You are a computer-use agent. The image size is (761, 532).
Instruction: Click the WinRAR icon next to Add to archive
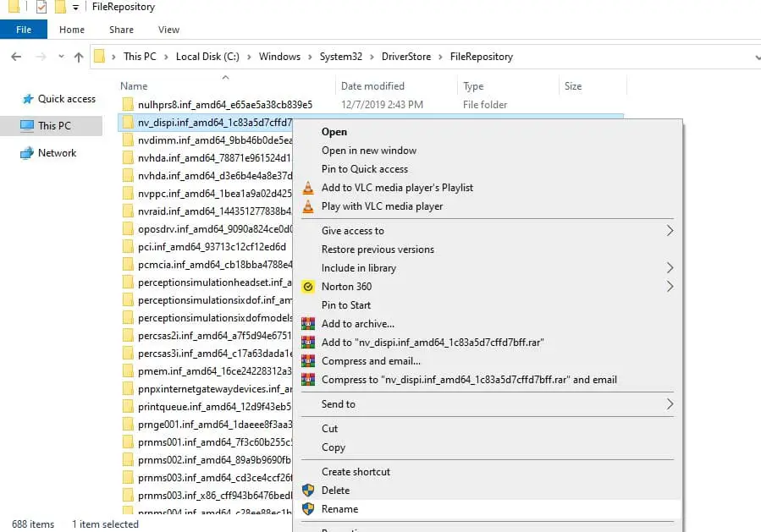pyautogui.click(x=308, y=324)
